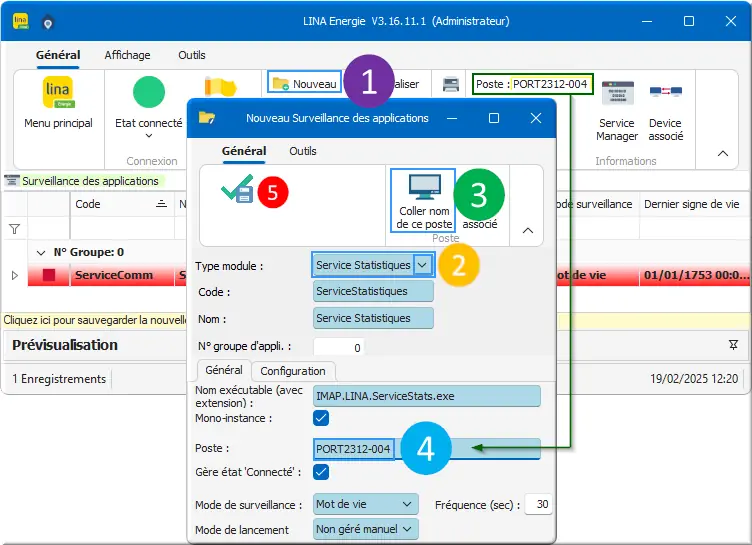Open Menu principal lina icon

tap(58, 92)
